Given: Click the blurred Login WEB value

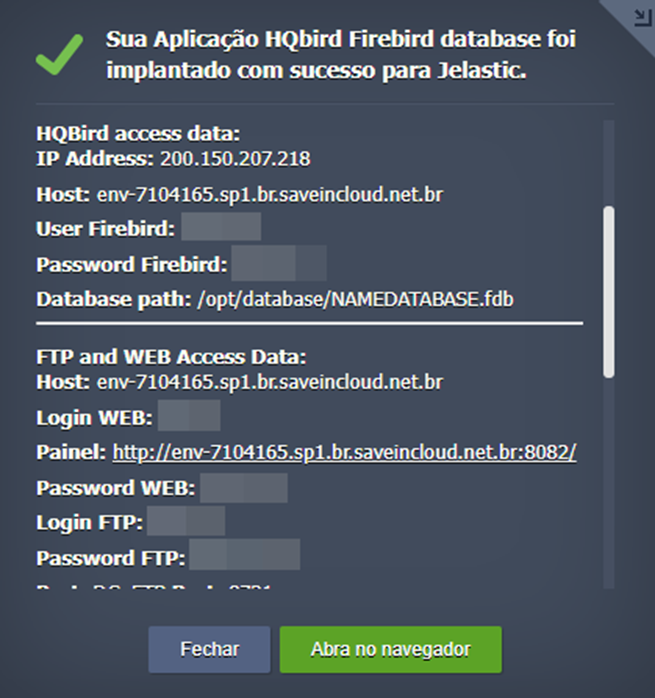Looking at the screenshot, I should [x=188, y=416].
